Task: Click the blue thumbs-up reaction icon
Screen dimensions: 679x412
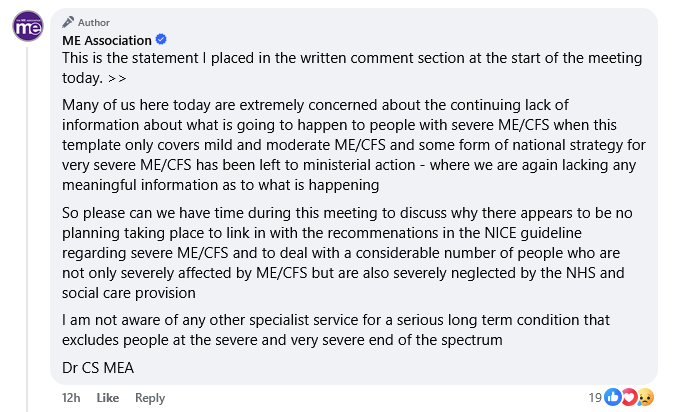Action: tap(613, 397)
